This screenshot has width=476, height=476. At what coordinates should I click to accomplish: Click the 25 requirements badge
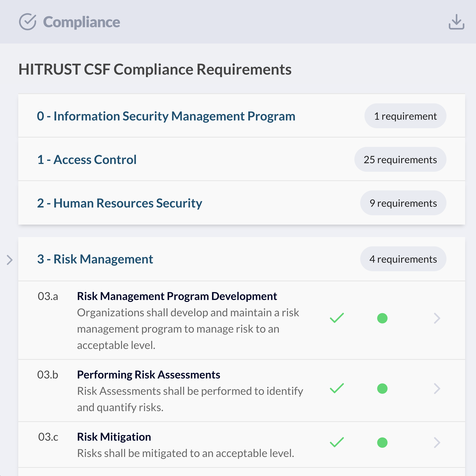(400, 160)
